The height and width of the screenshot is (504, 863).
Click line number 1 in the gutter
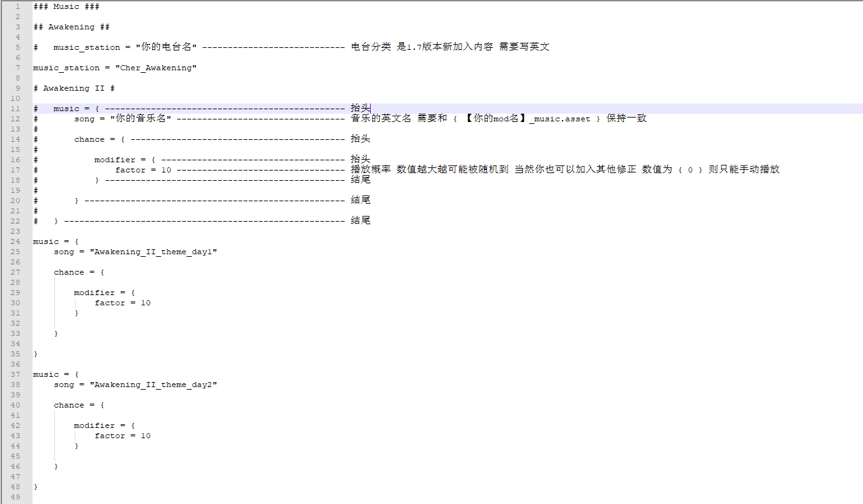pyautogui.click(x=18, y=6)
